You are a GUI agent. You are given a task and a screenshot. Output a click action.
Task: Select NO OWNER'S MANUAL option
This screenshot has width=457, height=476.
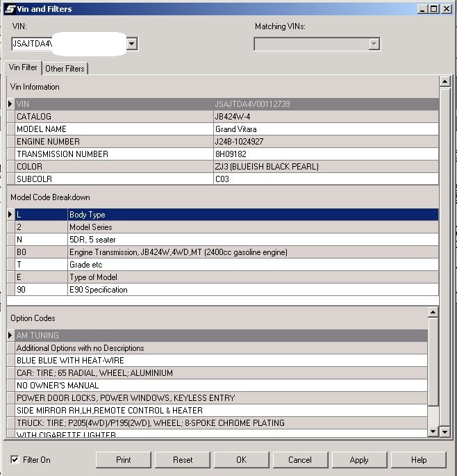(x=221, y=385)
